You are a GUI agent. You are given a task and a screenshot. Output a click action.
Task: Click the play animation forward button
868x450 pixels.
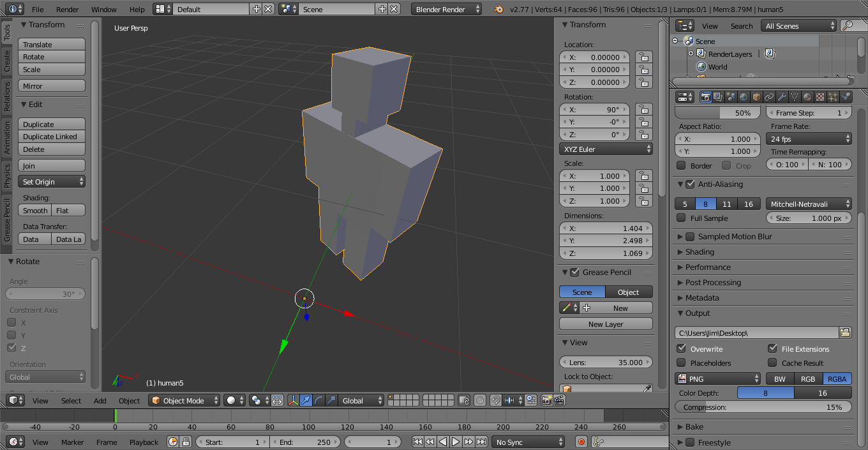coord(456,442)
